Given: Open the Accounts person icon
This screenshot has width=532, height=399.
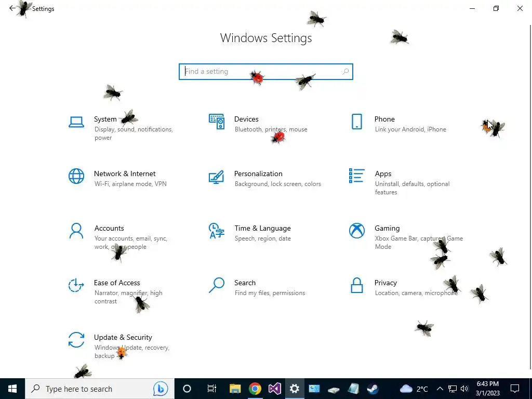Looking at the screenshot, I should tap(76, 231).
